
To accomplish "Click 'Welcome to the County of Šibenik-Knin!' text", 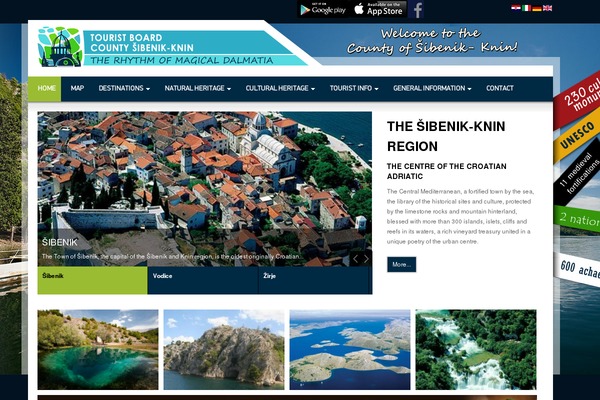I will click(432, 41).
